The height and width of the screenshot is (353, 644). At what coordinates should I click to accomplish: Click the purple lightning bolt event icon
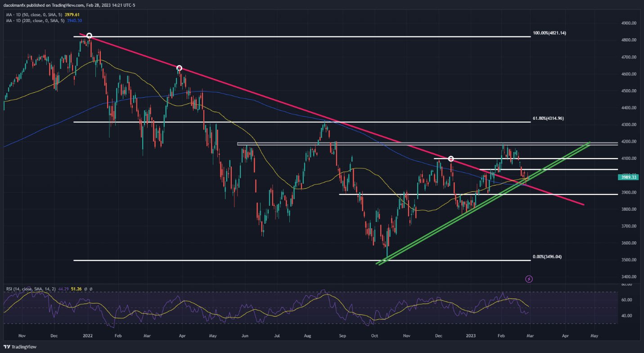(529, 279)
